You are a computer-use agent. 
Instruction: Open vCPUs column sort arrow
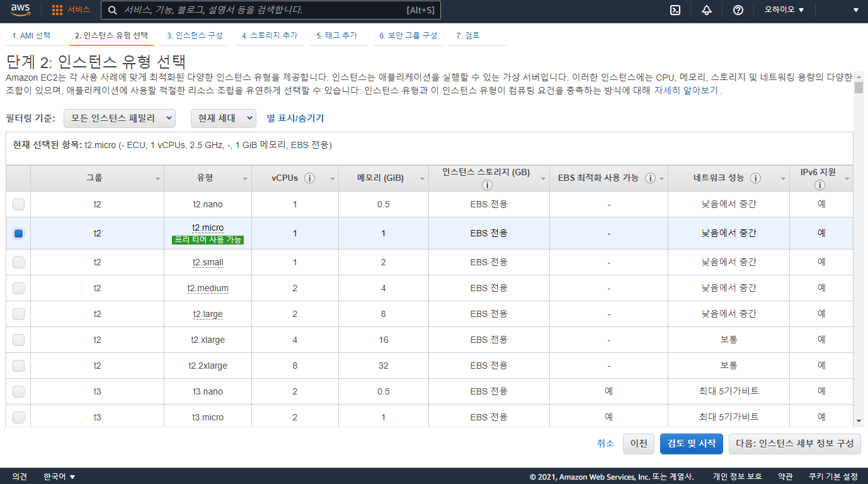(x=332, y=179)
